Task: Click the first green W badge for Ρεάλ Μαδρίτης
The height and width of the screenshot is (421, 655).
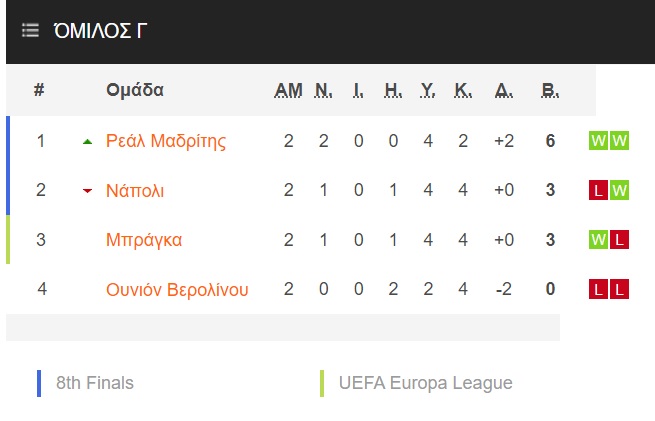Action: [598, 141]
